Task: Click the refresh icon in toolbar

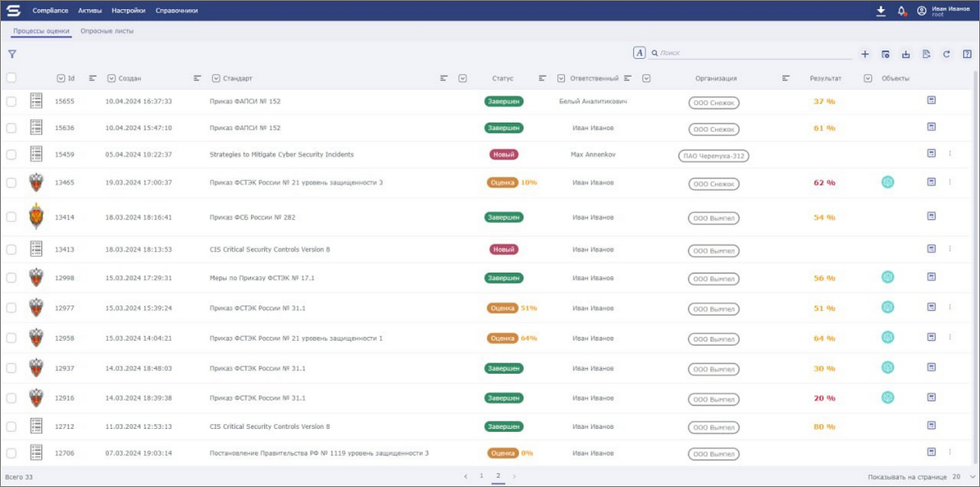Action: coord(946,54)
